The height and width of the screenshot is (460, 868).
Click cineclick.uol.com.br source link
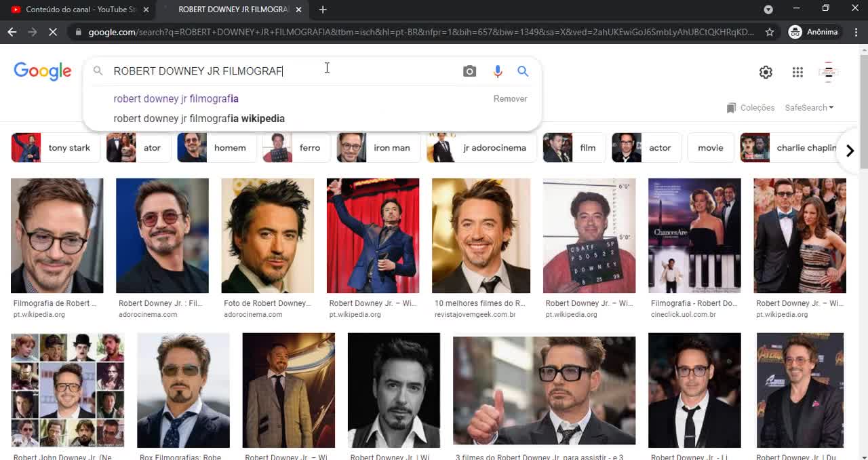coord(683,315)
